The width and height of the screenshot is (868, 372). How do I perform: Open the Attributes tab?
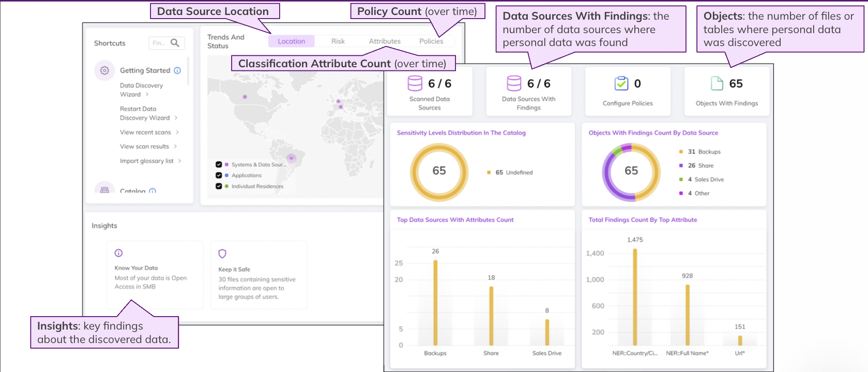[x=385, y=41]
